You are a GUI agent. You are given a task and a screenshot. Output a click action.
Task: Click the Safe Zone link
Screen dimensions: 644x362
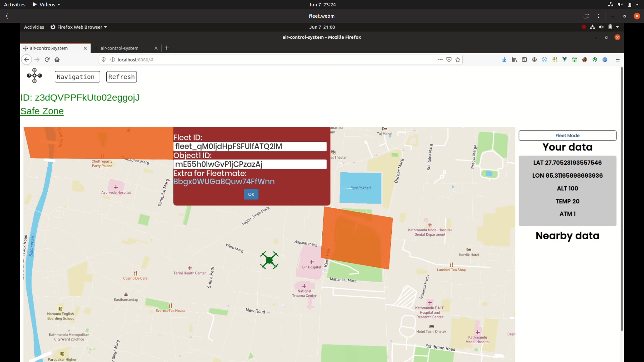click(x=42, y=111)
